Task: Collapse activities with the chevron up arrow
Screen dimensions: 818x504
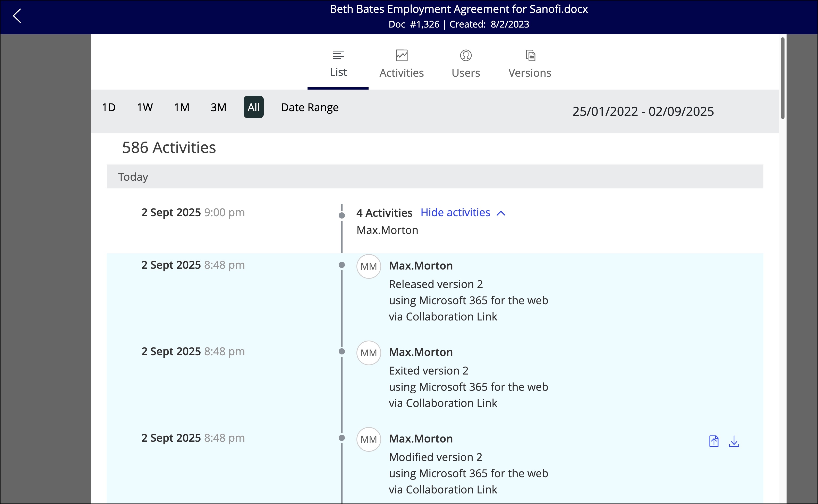Action: tap(501, 213)
